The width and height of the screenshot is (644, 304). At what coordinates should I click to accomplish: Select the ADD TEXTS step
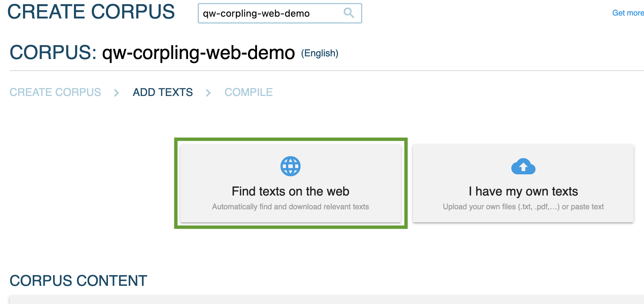click(163, 92)
